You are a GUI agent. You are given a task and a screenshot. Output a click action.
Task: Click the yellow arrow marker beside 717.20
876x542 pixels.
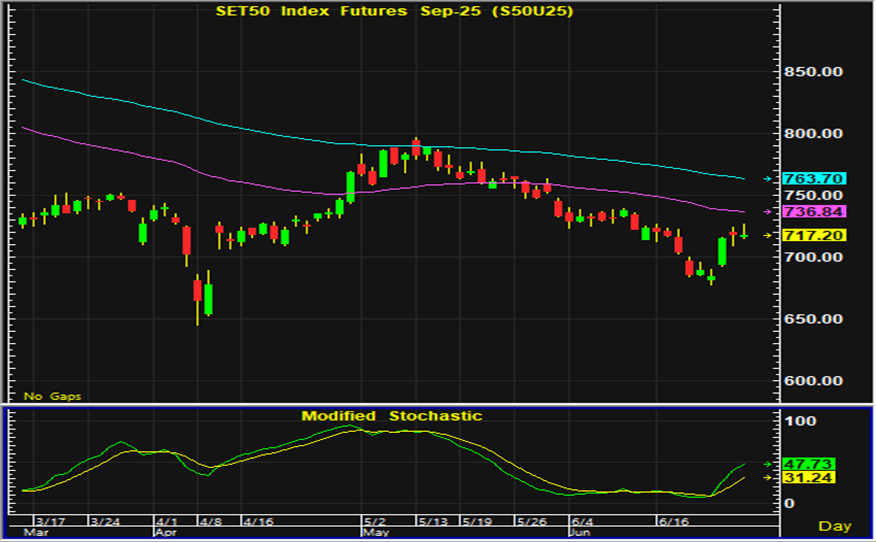[x=768, y=235]
